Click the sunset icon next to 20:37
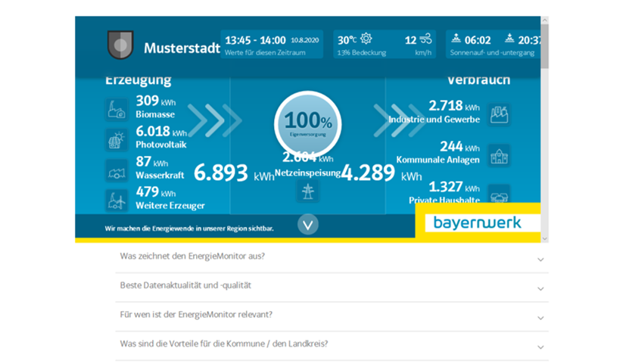Viewport: 629px width, 364px height. click(509, 38)
